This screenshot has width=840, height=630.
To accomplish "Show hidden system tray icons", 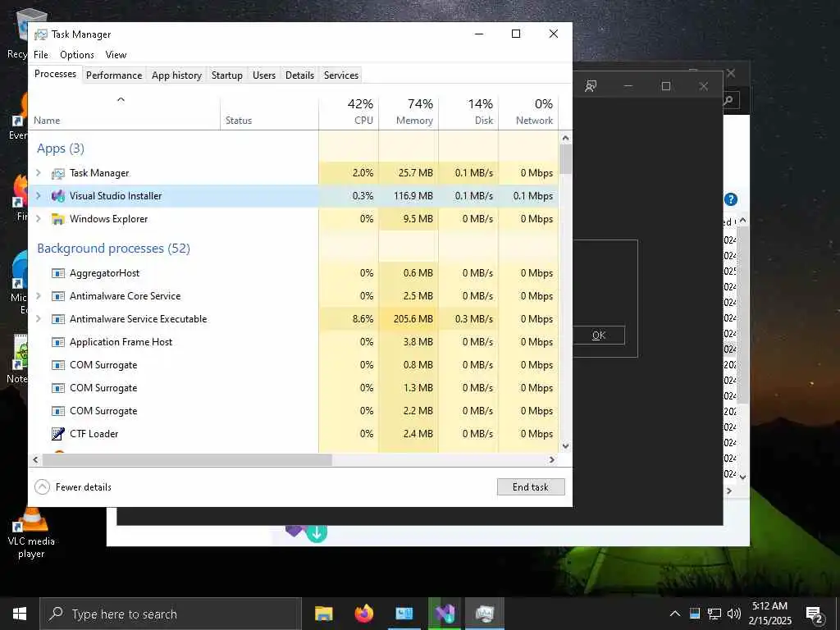I will [675, 614].
